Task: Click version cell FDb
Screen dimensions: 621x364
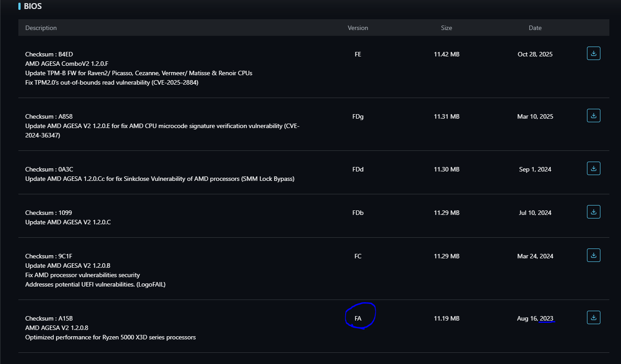Action: (x=358, y=213)
